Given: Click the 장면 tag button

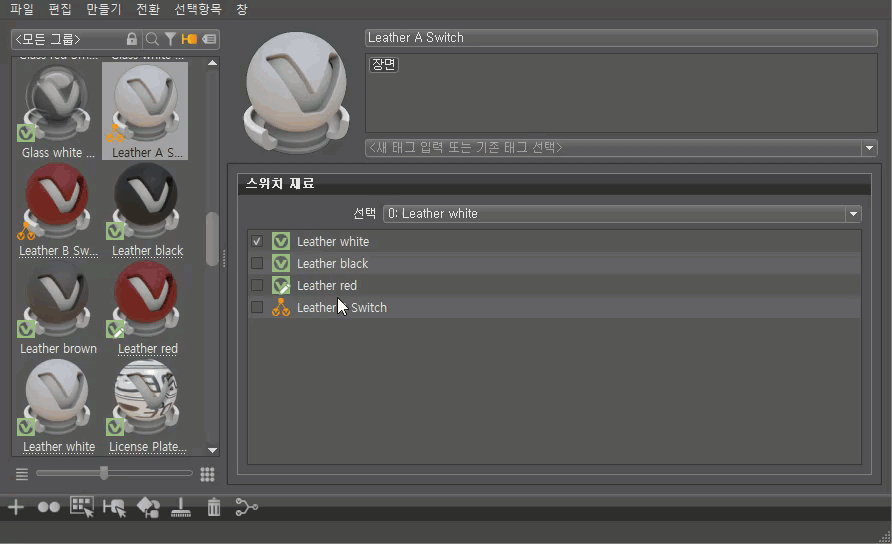Looking at the screenshot, I should [384, 64].
